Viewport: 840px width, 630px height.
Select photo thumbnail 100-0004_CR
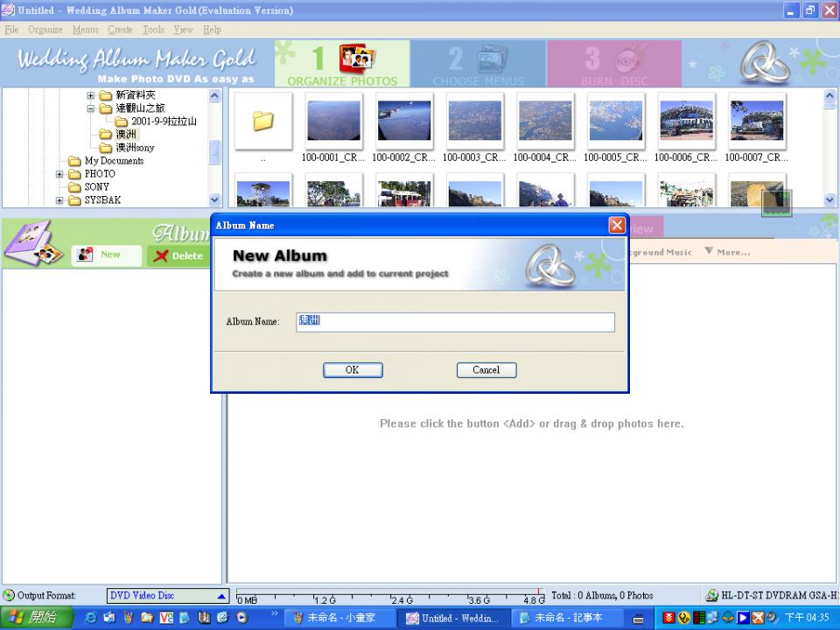pyautogui.click(x=545, y=121)
